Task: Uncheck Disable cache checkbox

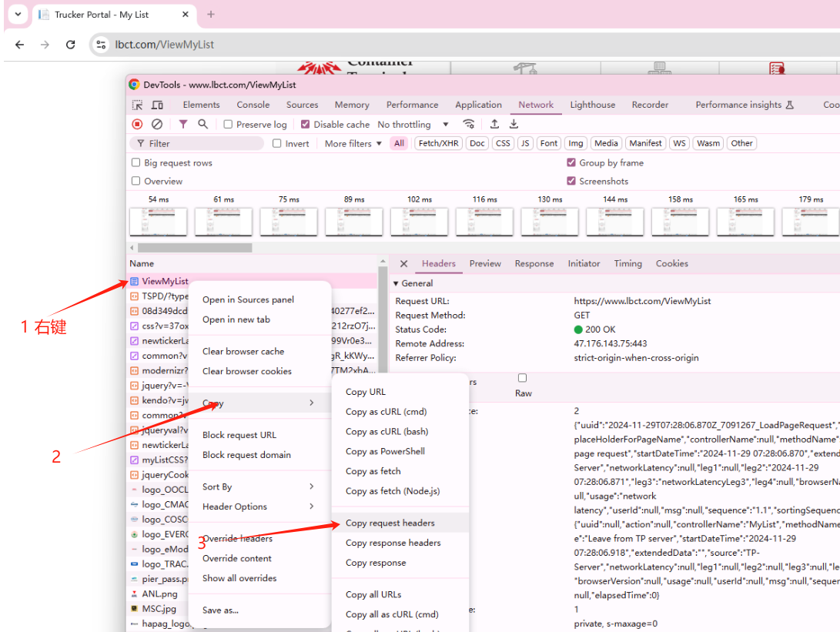Action: tap(306, 124)
